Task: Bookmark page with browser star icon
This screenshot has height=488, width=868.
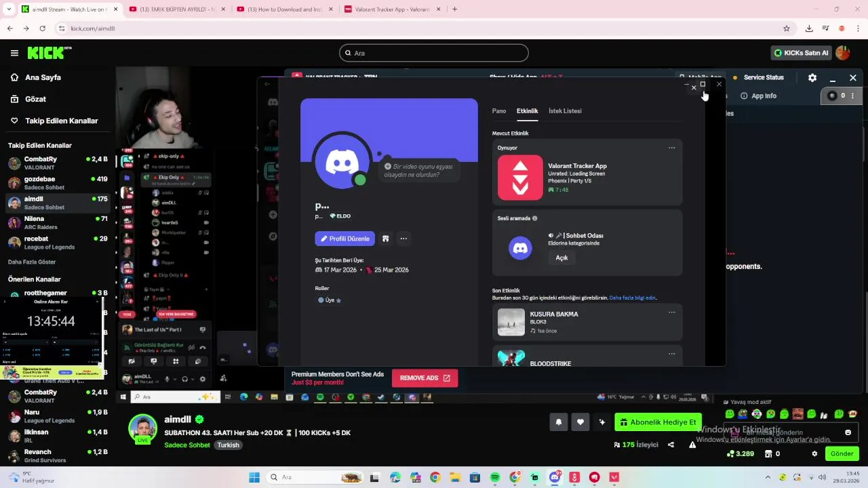Action: [x=787, y=28]
